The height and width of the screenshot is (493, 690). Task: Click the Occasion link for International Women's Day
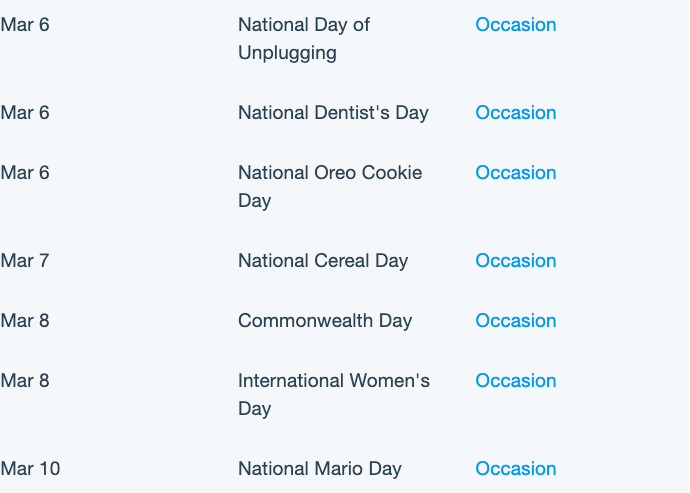(516, 380)
